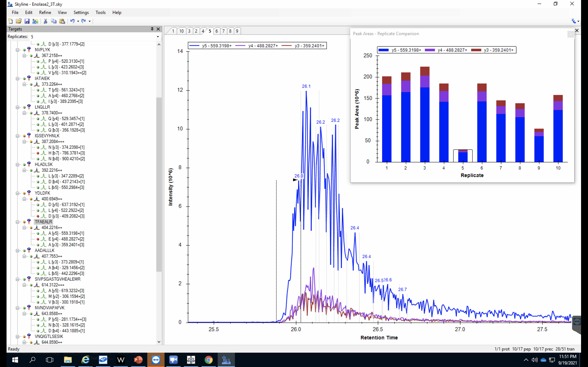Pin the Targets panel with pushpin icon

tap(152, 29)
